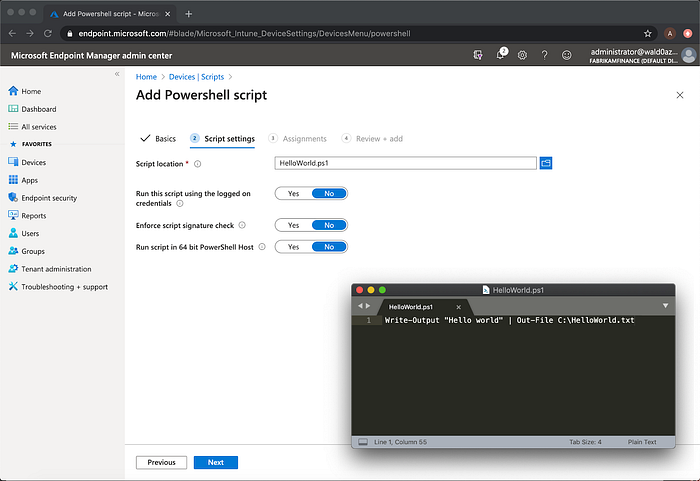The width and height of the screenshot is (700, 481).
Task: Open a new browser tab
Action: coord(188,14)
